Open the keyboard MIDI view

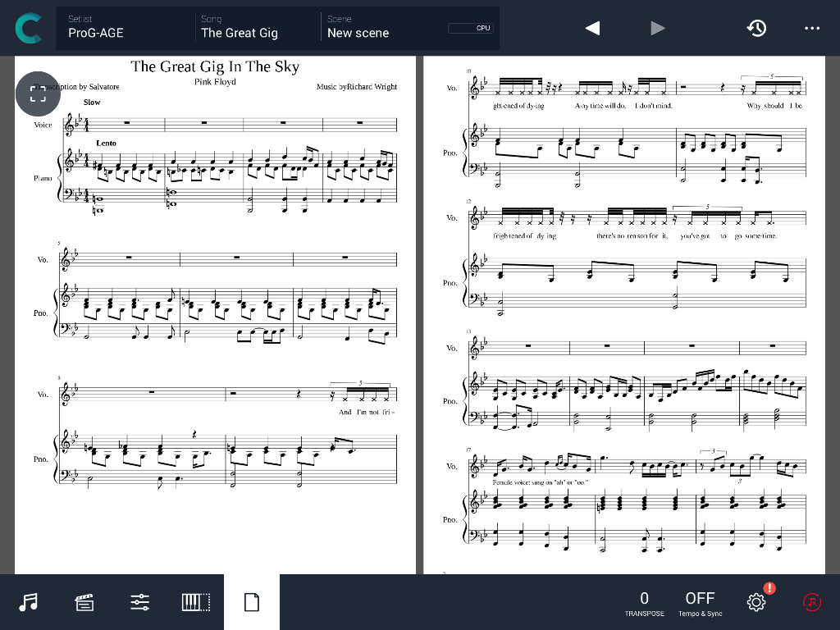196,602
